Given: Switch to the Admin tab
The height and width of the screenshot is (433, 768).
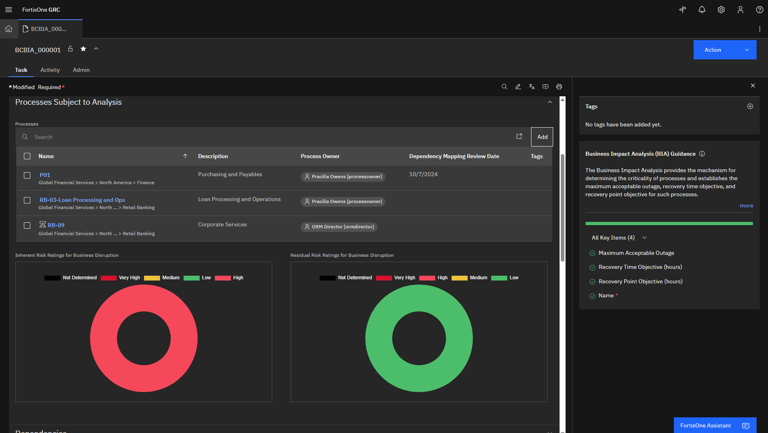Looking at the screenshot, I should [81, 70].
